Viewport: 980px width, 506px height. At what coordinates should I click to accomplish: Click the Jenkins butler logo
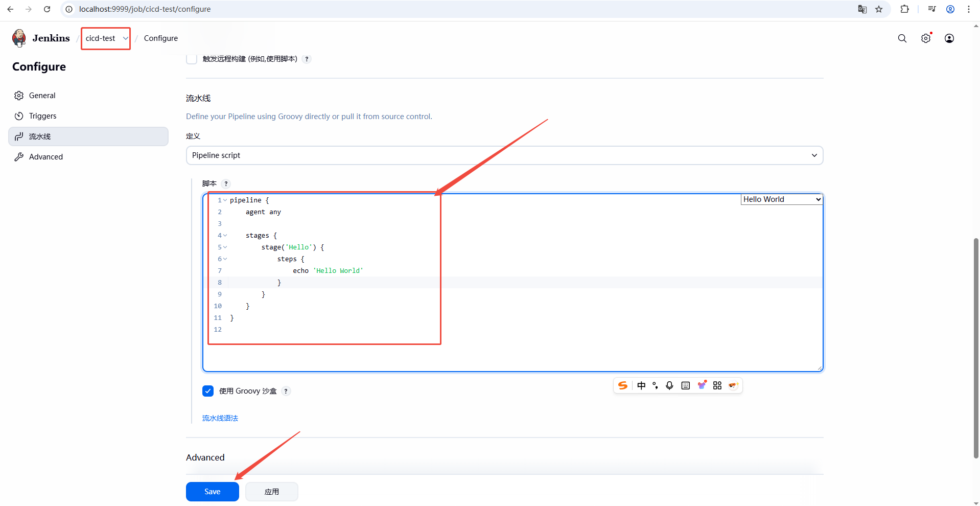[x=19, y=38]
